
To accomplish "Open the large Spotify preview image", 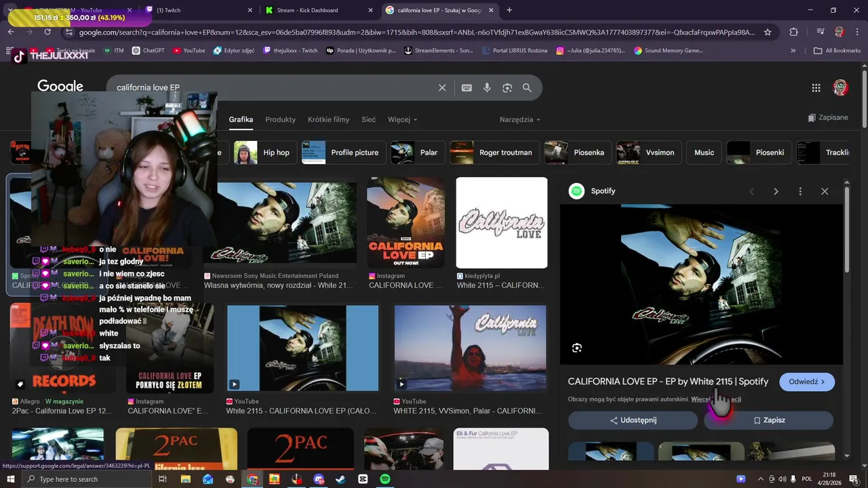I will (x=701, y=285).
